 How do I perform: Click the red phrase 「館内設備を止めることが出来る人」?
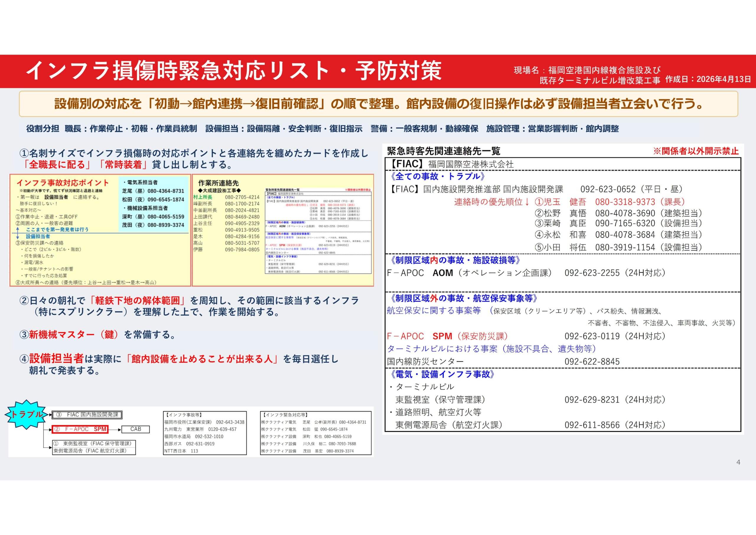202,359
